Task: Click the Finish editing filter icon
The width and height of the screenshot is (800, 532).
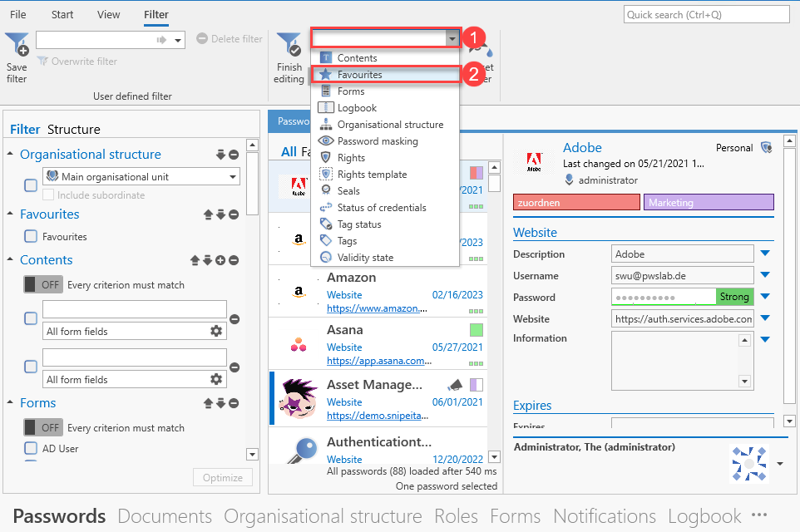Action: (x=289, y=46)
